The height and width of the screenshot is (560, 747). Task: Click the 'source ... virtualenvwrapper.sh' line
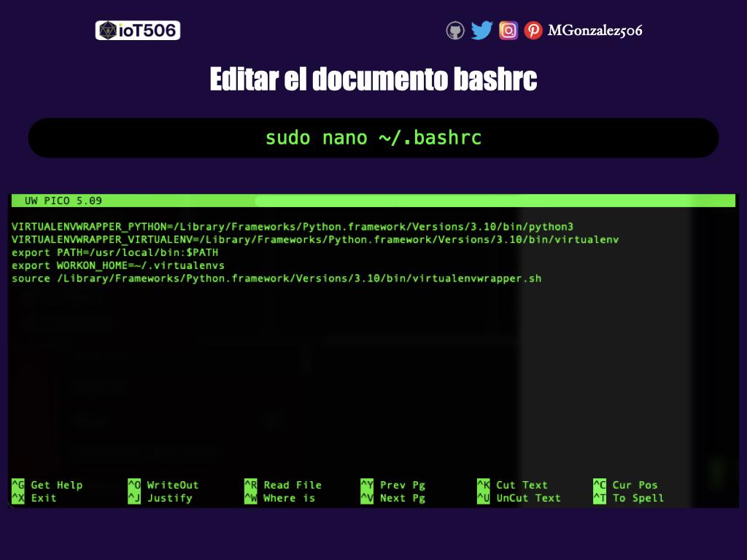click(x=276, y=278)
